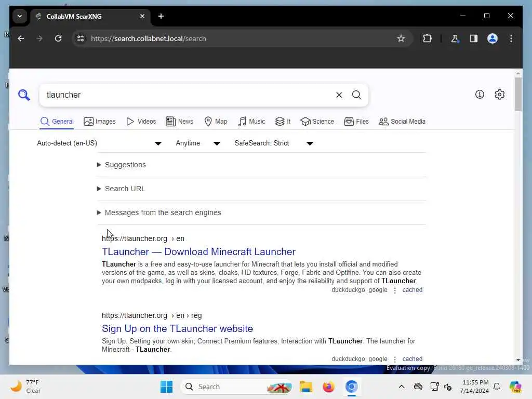This screenshot has height=399, width=532.
Task: Open Chrome three-dot menu
Action: [x=511, y=38]
